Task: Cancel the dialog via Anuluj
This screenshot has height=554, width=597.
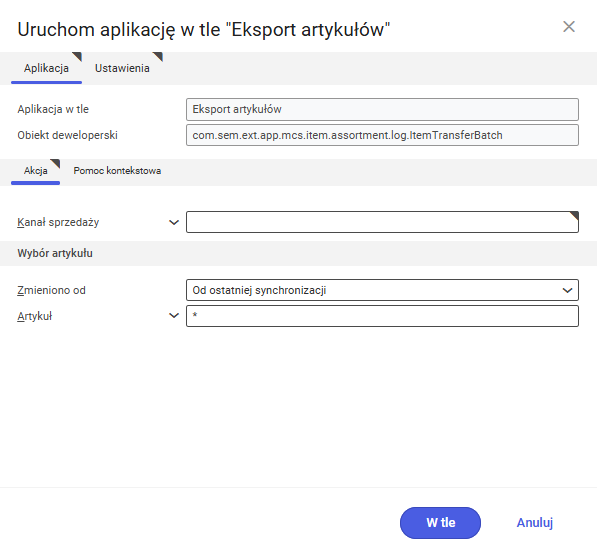Action: tap(535, 523)
